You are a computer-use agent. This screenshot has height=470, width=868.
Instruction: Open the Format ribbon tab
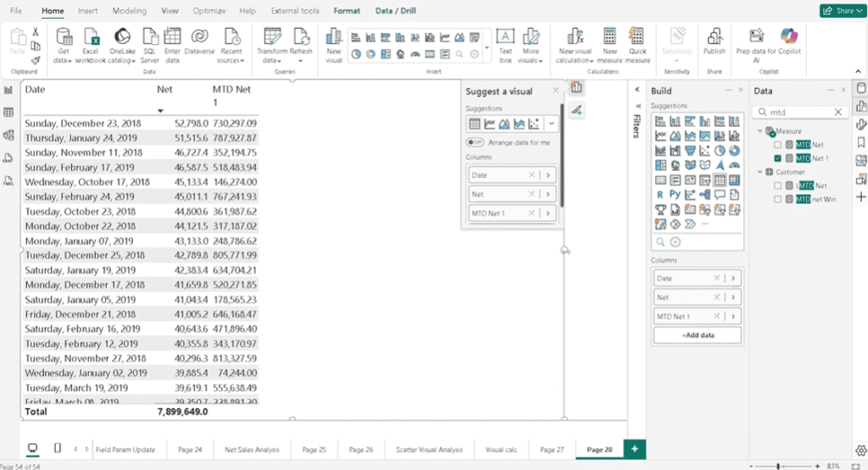347,10
